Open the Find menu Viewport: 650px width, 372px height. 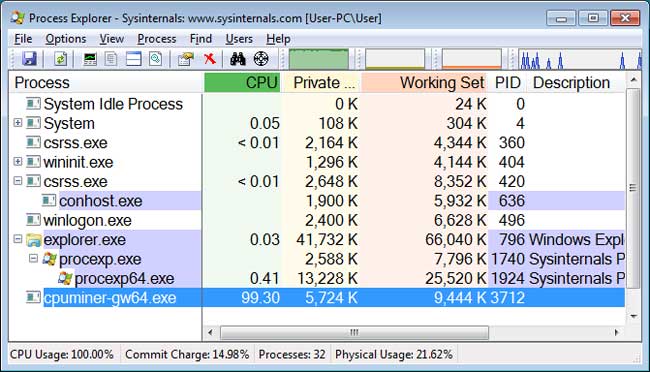[x=201, y=39]
